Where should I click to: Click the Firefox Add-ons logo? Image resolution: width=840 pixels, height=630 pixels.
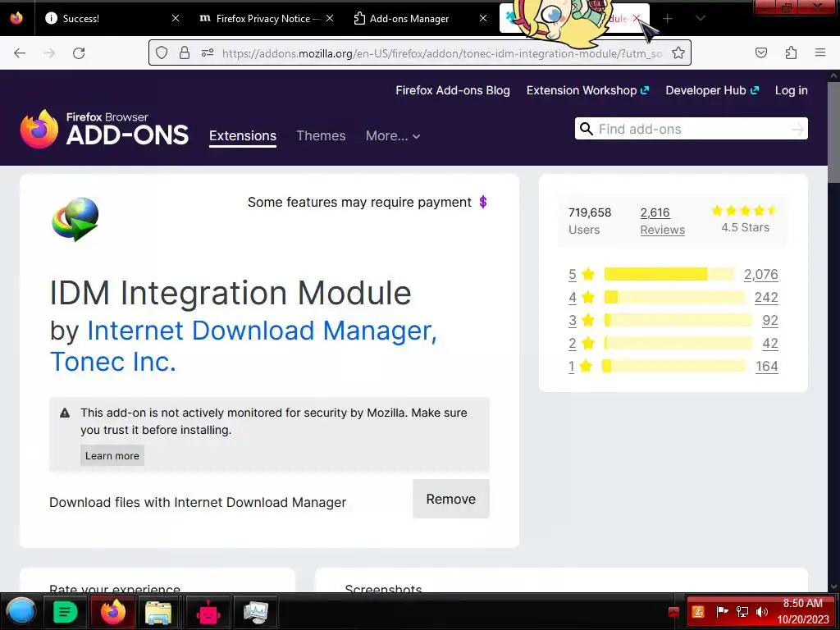tap(104, 129)
